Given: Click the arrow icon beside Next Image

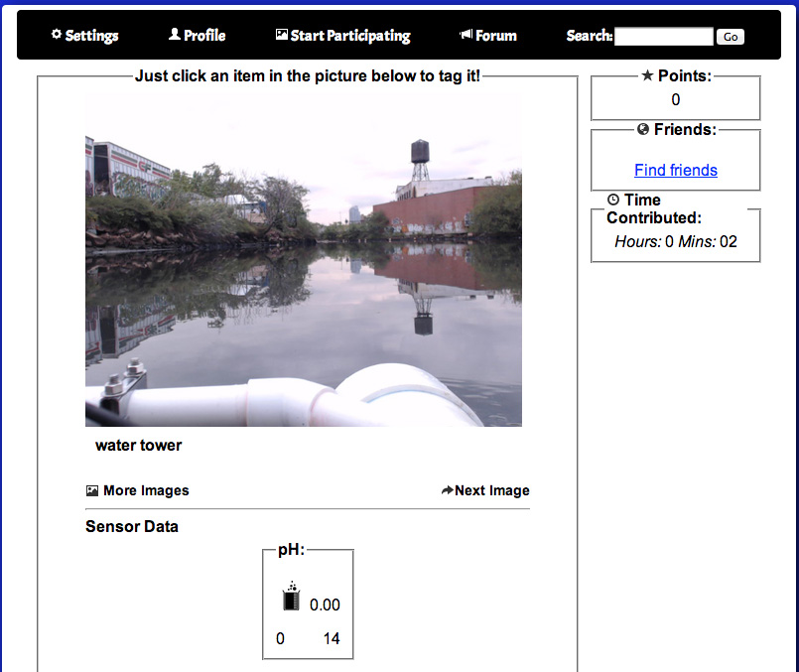Looking at the screenshot, I should (447, 490).
